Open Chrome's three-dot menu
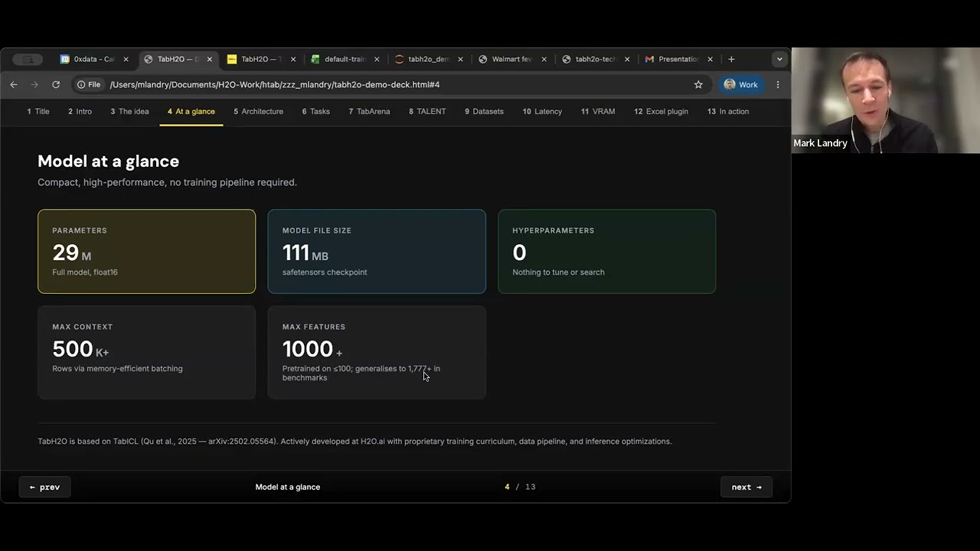 coord(778,84)
